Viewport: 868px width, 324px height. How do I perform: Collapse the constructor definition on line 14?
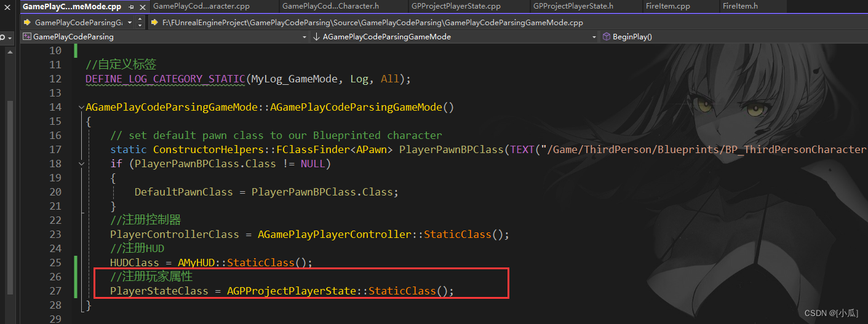(x=81, y=108)
